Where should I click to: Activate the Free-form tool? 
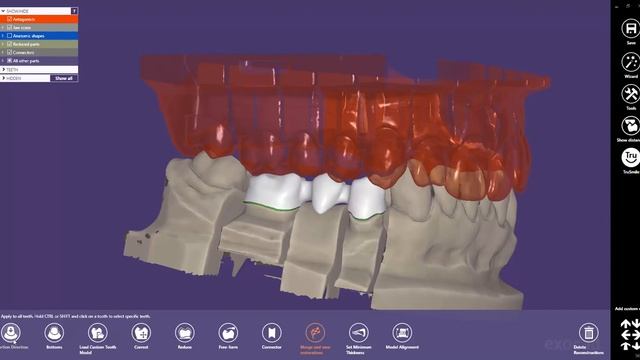228,333
